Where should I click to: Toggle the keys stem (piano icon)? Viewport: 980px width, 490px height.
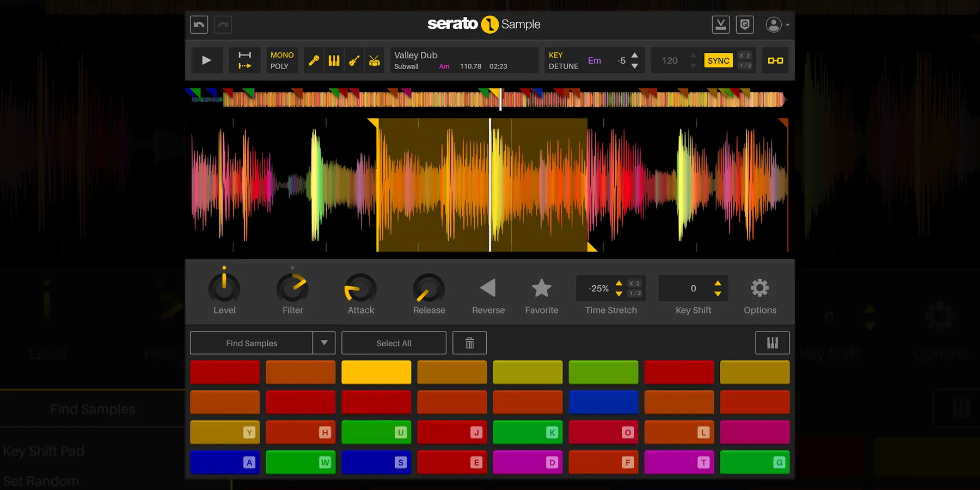pyautogui.click(x=334, y=60)
